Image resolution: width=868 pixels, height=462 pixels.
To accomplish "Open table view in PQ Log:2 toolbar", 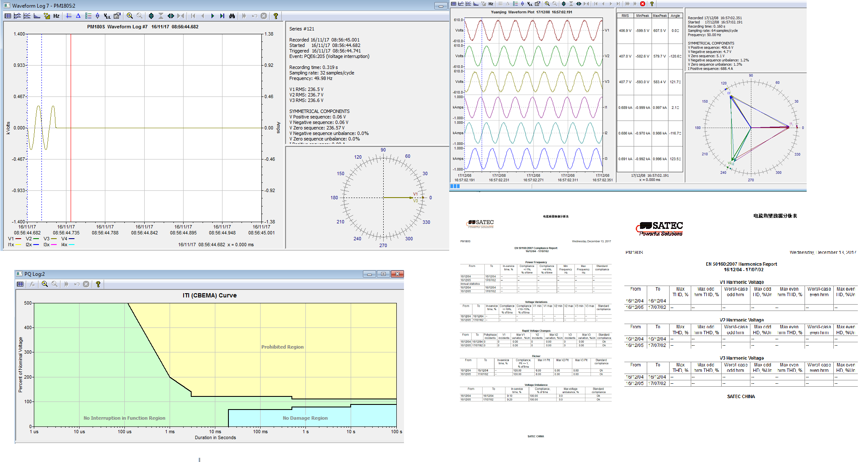I will pos(20,284).
